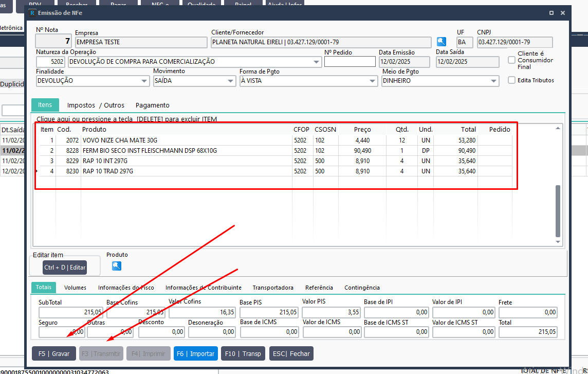The width and height of the screenshot is (588, 374).
Task: Click the Valor PIS field
Action: coord(331,312)
